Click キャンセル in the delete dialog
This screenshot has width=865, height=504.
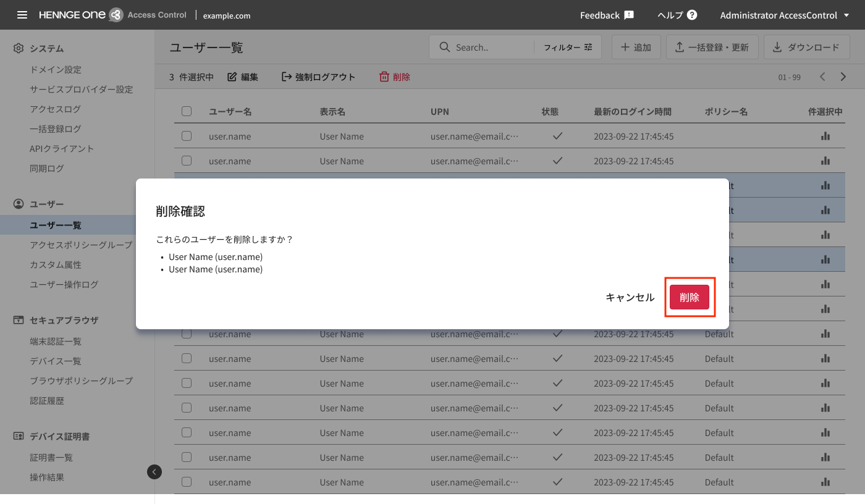tap(630, 298)
